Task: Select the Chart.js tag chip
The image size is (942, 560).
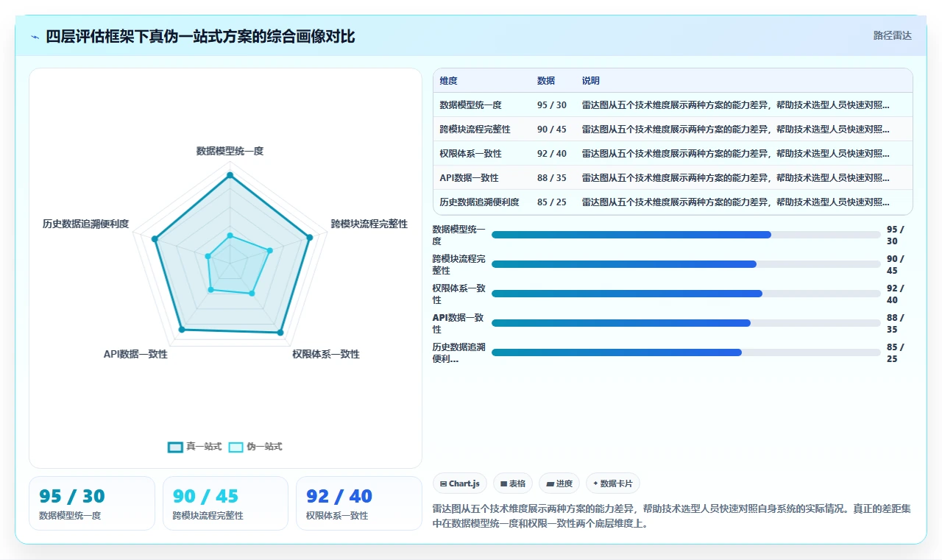Action: tap(460, 483)
